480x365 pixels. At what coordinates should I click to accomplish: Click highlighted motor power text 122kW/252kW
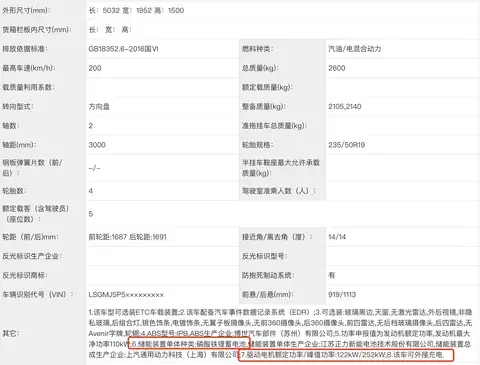pyautogui.click(x=361, y=355)
